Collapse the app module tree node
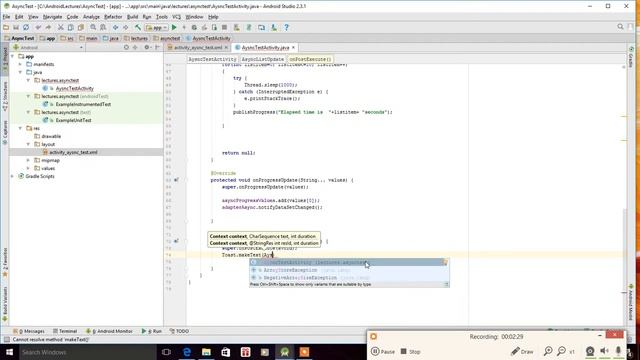 click(13, 56)
